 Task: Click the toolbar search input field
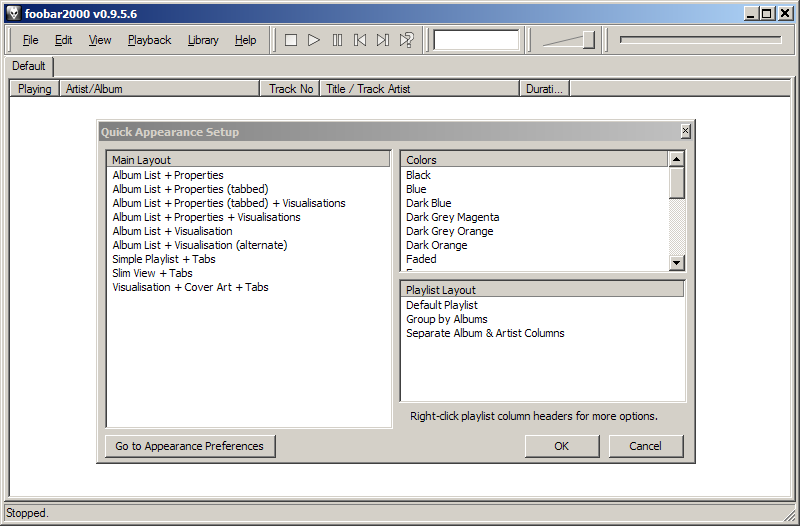pos(476,40)
